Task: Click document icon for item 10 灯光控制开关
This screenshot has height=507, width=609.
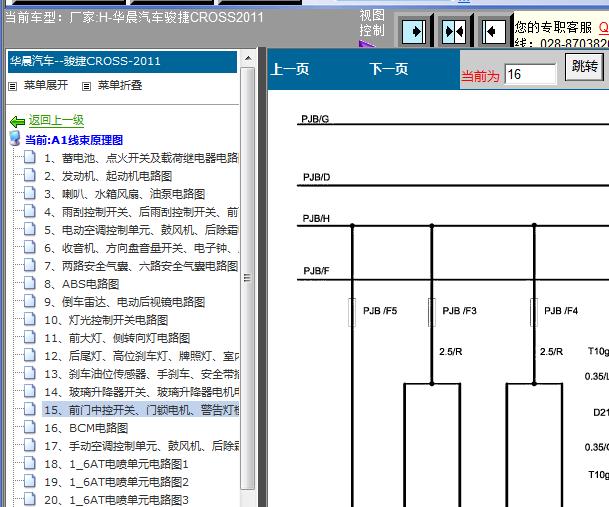Action: click(30, 319)
